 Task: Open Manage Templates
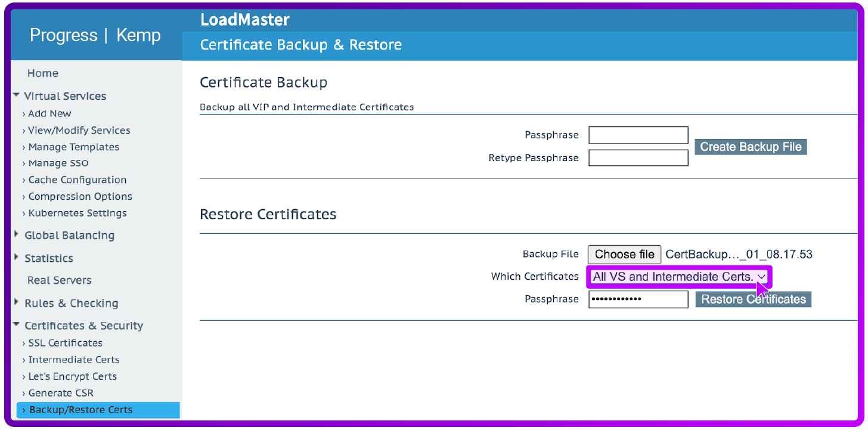coord(73,147)
